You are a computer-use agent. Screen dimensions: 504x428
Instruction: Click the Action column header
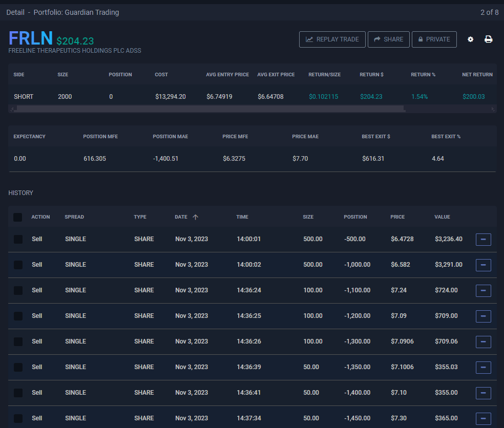pos(40,217)
